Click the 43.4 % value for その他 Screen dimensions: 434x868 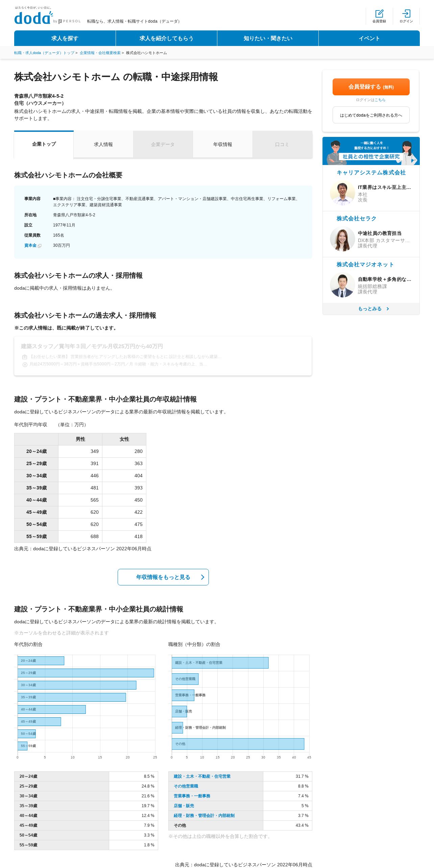[302, 825]
